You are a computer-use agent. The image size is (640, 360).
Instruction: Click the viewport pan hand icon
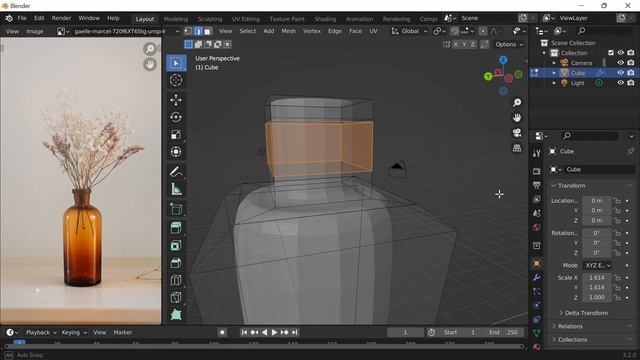pyautogui.click(x=517, y=118)
